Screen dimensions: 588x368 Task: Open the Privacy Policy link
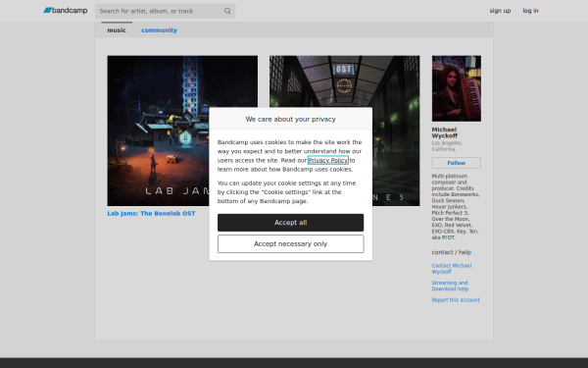click(327, 160)
